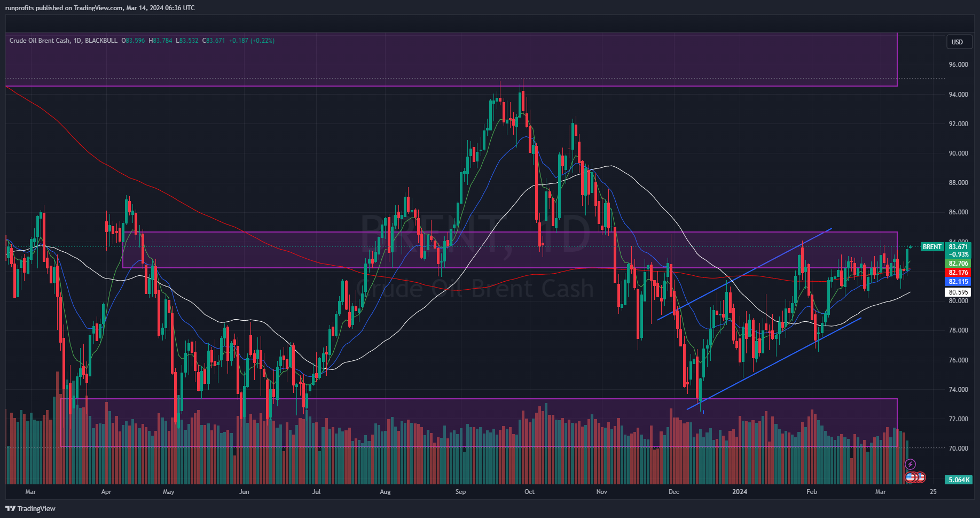Click the Sep label on time axis
The height and width of the screenshot is (518, 980).
coord(460,492)
